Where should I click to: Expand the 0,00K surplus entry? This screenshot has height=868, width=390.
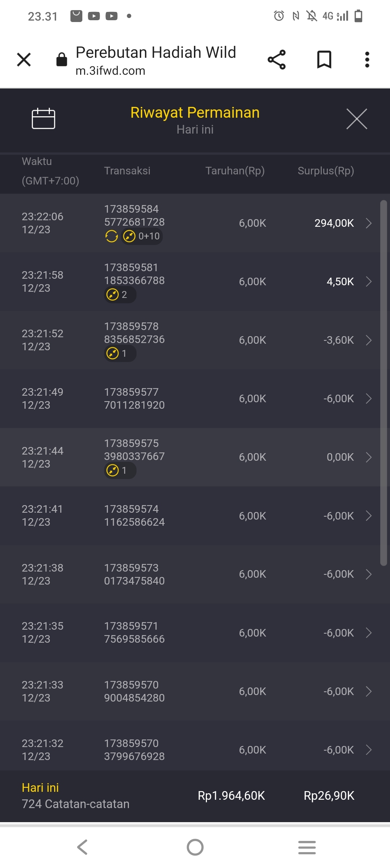point(369,457)
